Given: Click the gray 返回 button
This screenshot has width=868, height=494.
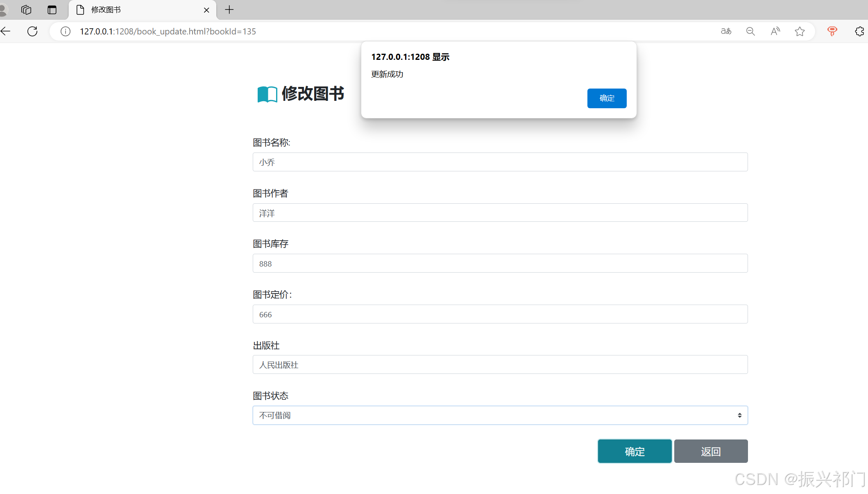Looking at the screenshot, I should point(711,451).
